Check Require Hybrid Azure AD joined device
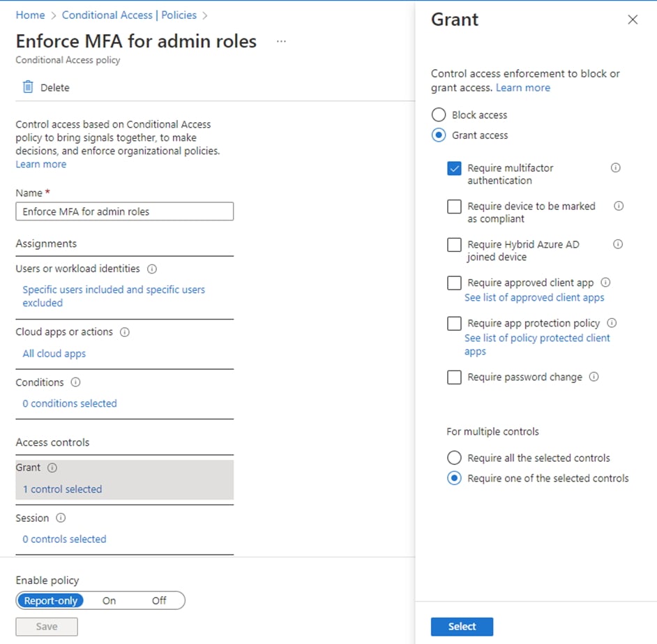657x644 pixels. 454,244
